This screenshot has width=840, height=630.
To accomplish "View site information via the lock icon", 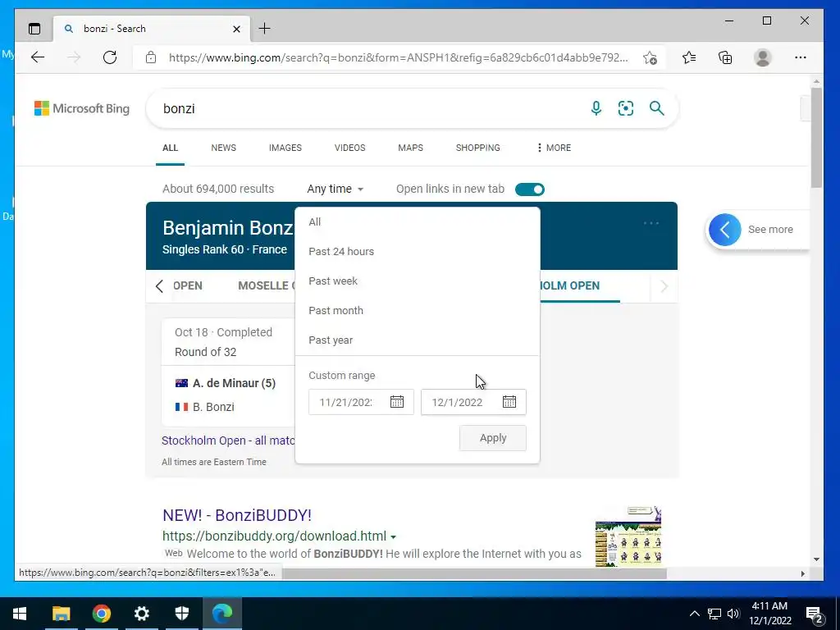I will click(151, 57).
